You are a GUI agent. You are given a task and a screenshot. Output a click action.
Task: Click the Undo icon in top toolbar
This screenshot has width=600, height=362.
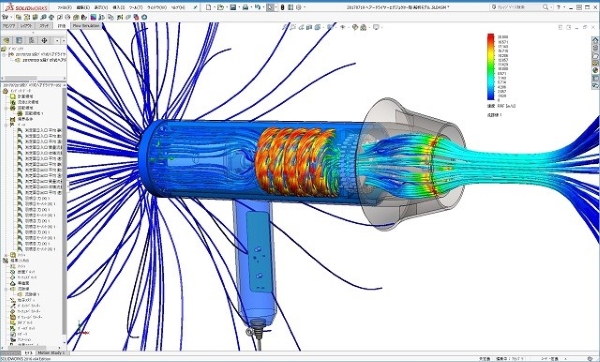[x=258, y=7]
